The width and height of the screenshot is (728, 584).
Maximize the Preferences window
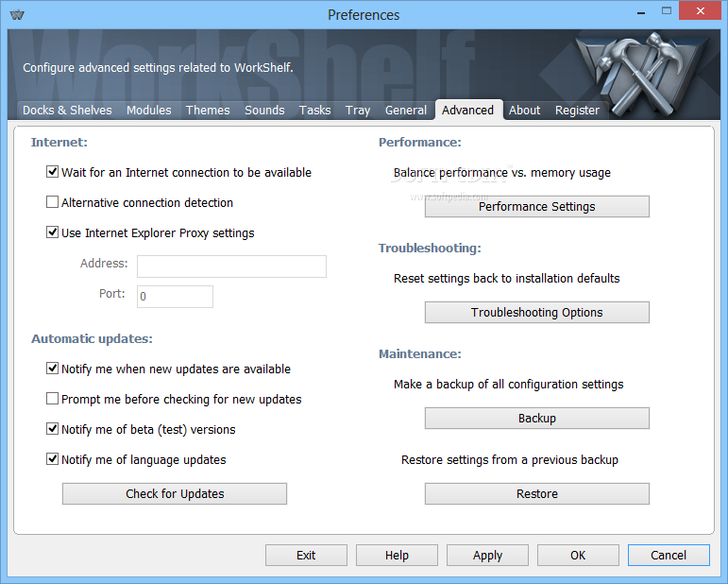point(667,10)
